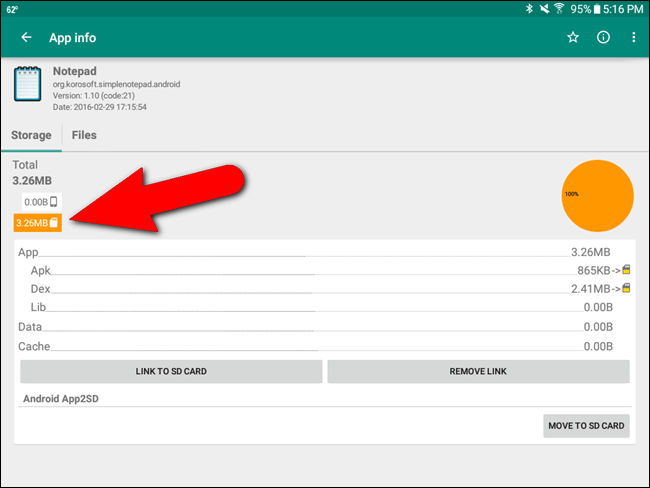Click the App row 3.26MB value
This screenshot has height=488, width=650.
coord(590,252)
